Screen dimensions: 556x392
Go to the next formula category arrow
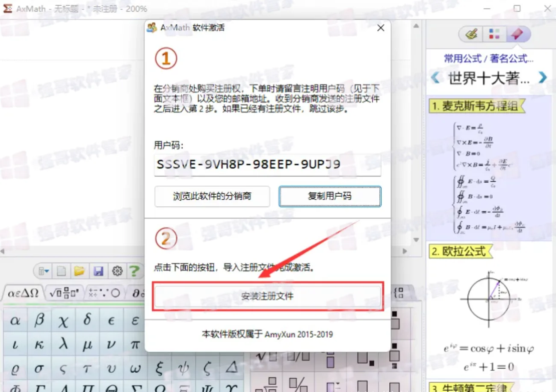tap(543, 78)
